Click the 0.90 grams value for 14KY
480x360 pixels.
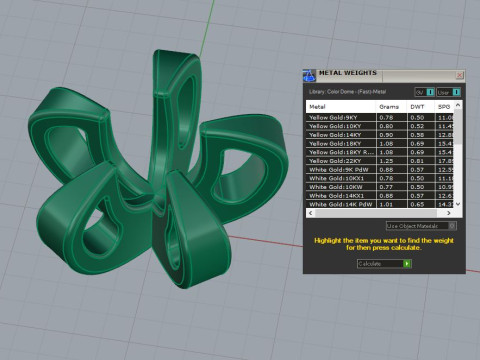tap(386, 135)
